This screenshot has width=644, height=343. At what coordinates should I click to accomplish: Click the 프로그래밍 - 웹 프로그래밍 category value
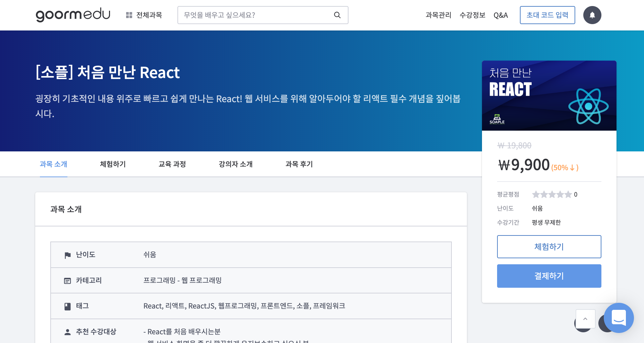182,280
